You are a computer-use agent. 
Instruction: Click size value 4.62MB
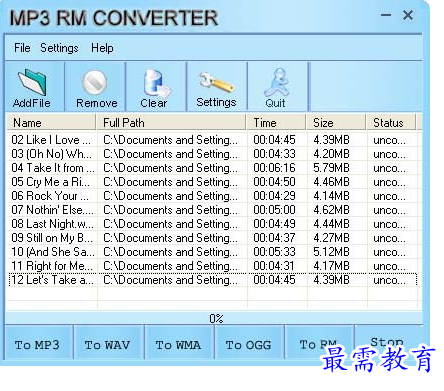pyautogui.click(x=331, y=210)
